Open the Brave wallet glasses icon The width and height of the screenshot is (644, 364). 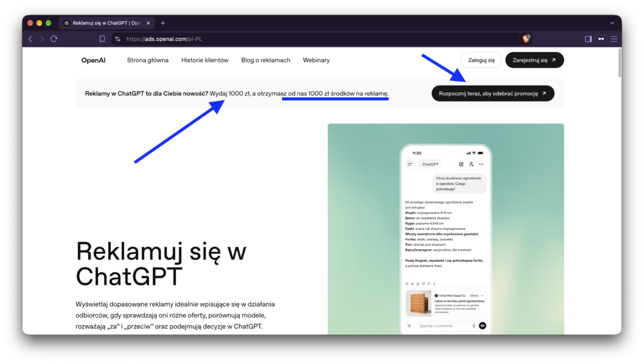(601, 39)
